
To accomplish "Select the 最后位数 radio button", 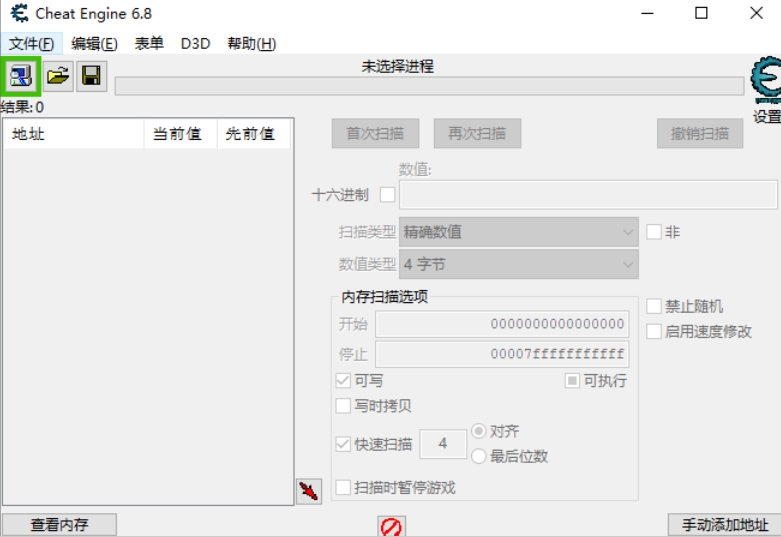I will (479, 456).
